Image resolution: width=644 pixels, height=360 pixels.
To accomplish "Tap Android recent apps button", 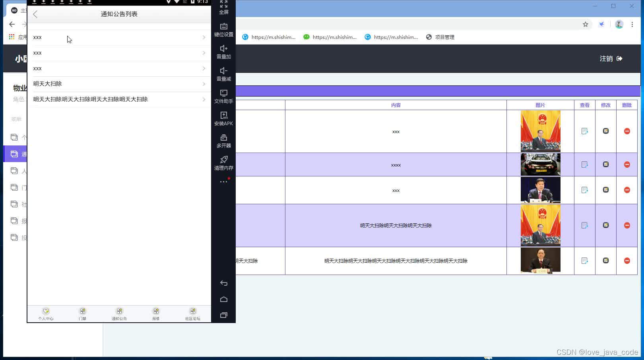I will [224, 315].
